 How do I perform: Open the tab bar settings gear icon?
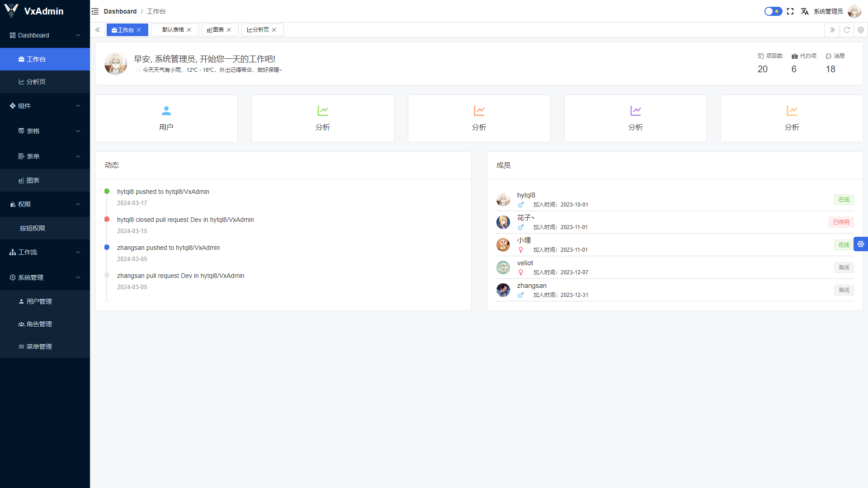tap(861, 30)
